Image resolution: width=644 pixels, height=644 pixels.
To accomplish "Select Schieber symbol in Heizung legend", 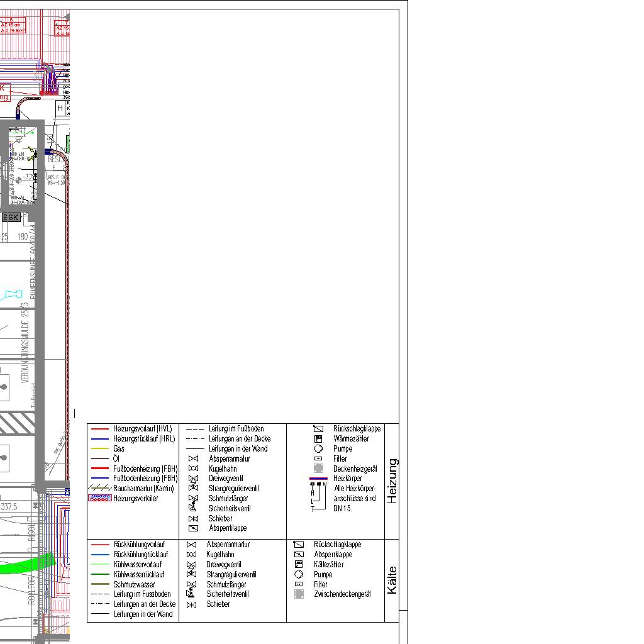I will (x=193, y=519).
